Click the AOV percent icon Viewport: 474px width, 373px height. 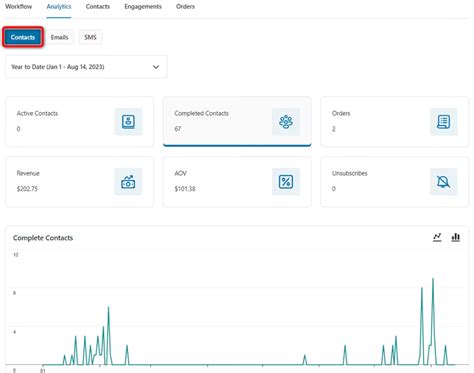286,182
